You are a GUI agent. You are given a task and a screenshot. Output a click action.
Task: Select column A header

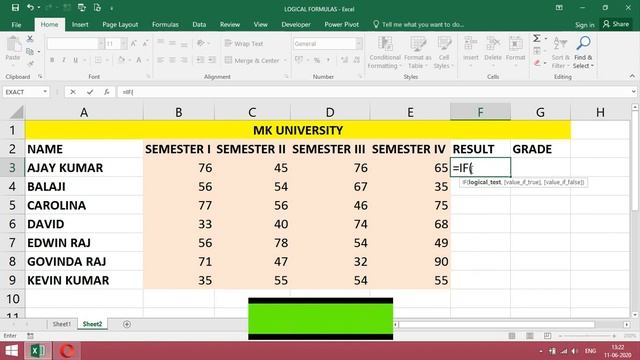(x=84, y=112)
